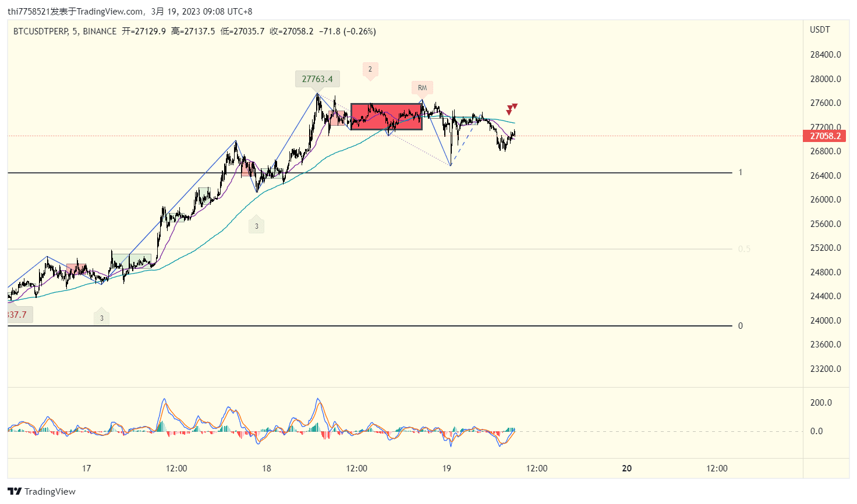Select the red rectangle consolidation zone

click(387, 116)
